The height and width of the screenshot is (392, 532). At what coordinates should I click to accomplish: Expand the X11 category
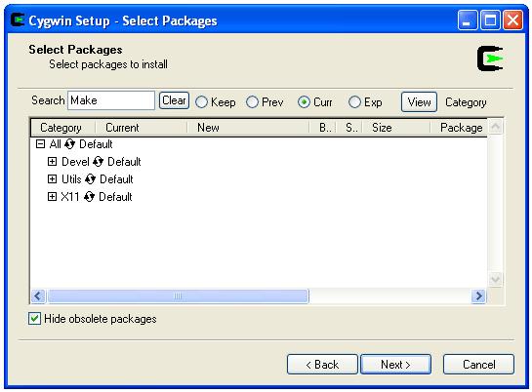click(x=52, y=197)
